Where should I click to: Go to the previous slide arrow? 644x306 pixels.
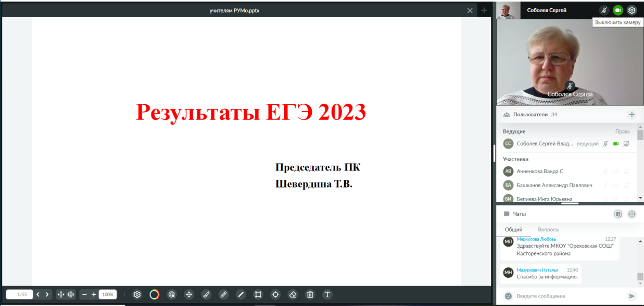[x=38, y=295]
